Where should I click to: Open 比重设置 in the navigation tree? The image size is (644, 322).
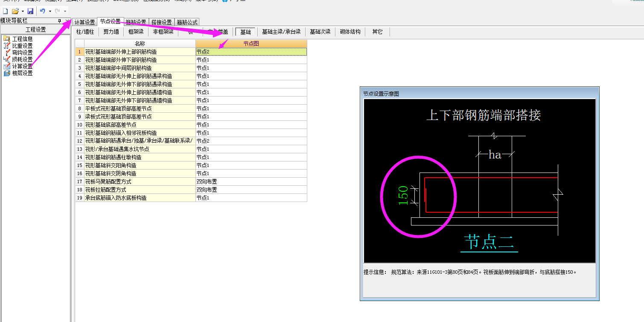(22, 46)
